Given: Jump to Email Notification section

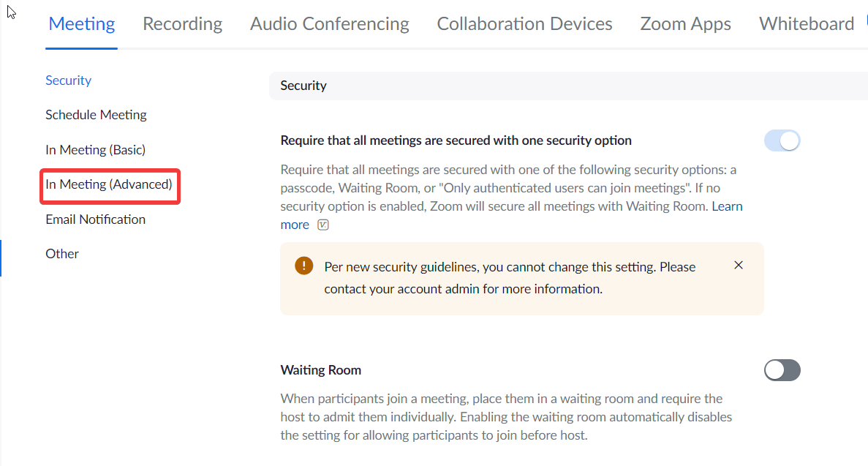Looking at the screenshot, I should [95, 219].
